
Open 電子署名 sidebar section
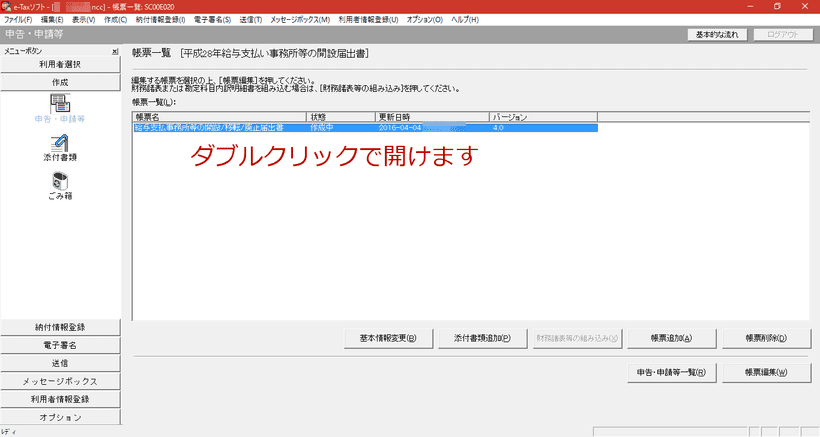tap(60, 345)
